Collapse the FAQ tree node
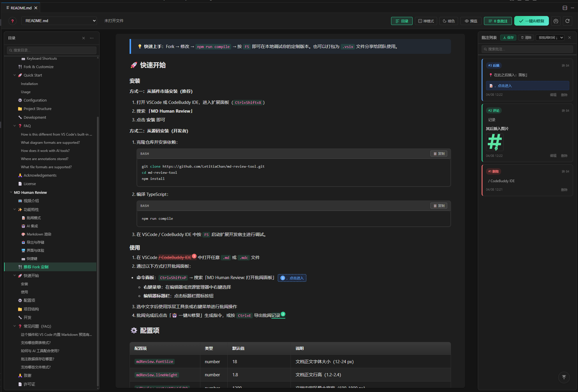This screenshot has width=578, height=392. point(15,126)
